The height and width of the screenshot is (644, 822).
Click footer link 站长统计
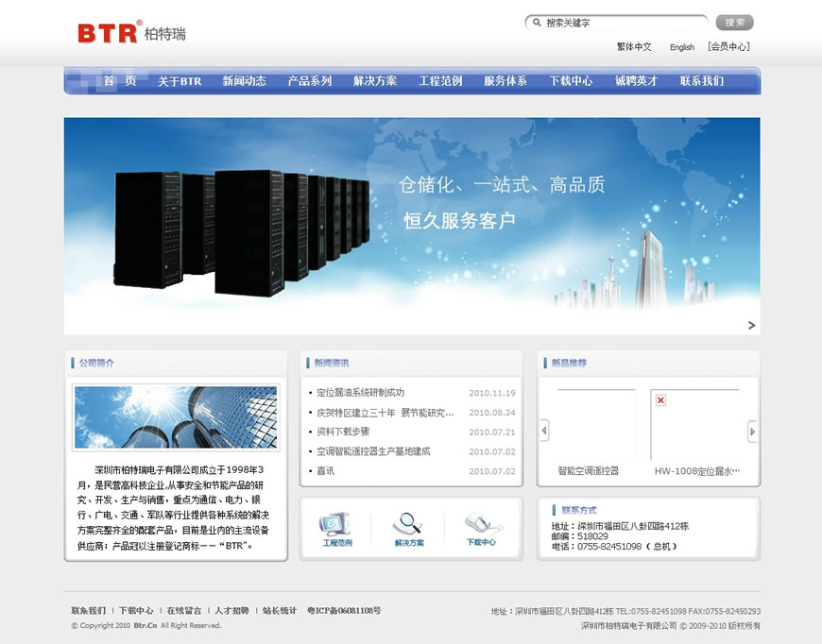[280, 610]
